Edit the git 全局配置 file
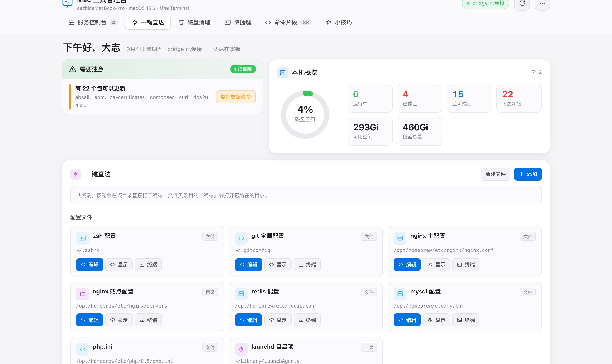The image size is (612, 364). point(249,265)
